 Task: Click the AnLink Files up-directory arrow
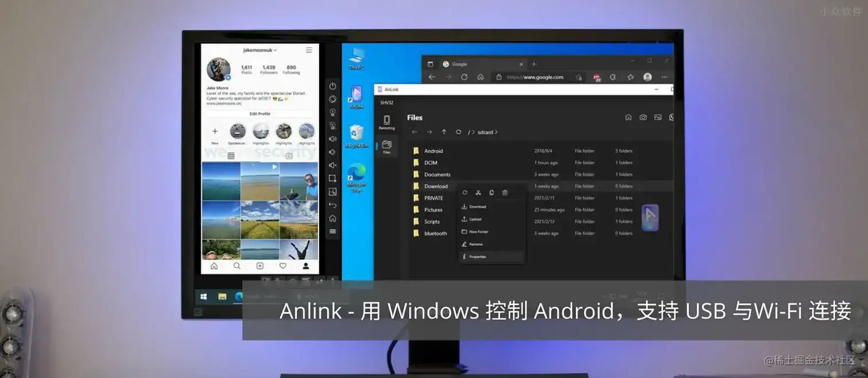444,132
